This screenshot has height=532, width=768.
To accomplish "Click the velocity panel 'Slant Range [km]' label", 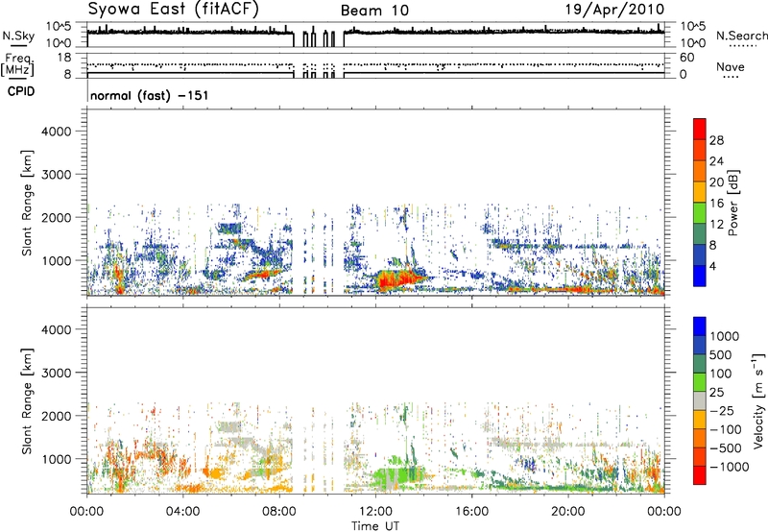I will coord(27,400).
